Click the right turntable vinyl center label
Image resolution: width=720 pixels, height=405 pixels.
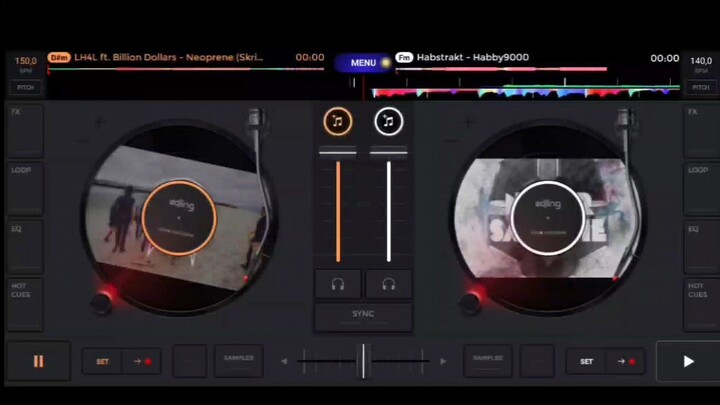[547, 218]
